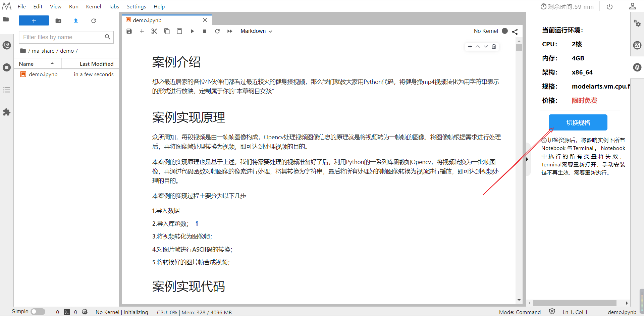
Task: Open the cell type Markdown dropdown
Action: point(256,31)
